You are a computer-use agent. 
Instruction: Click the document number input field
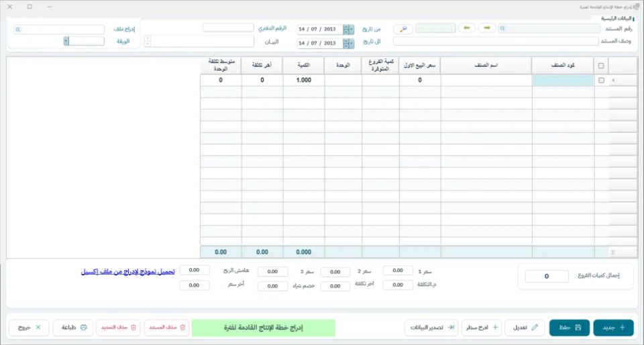(549, 28)
